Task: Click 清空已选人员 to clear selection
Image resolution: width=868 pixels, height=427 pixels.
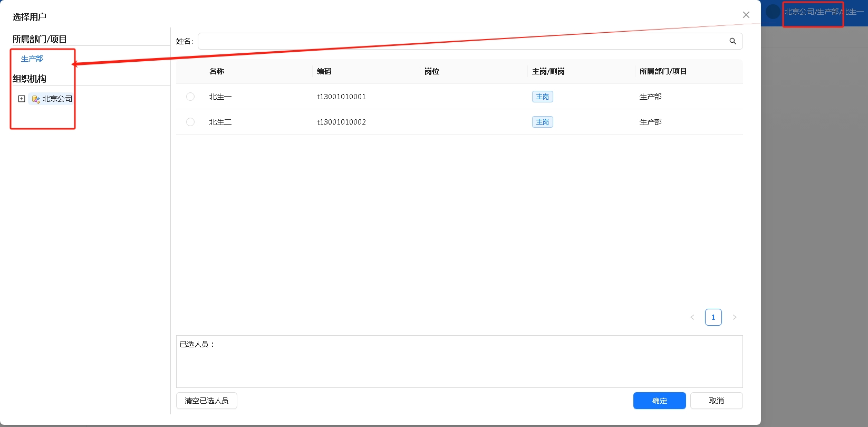Action: 206,401
